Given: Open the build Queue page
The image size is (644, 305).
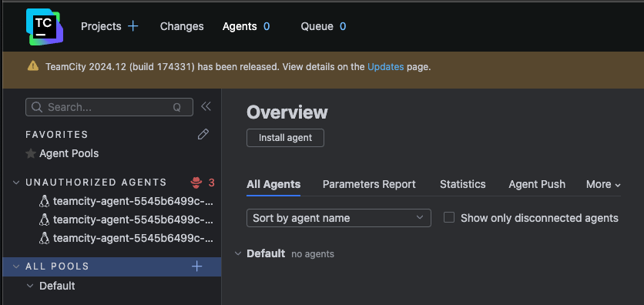Looking at the screenshot, I should pyautogui.click(x=317, y=26).
